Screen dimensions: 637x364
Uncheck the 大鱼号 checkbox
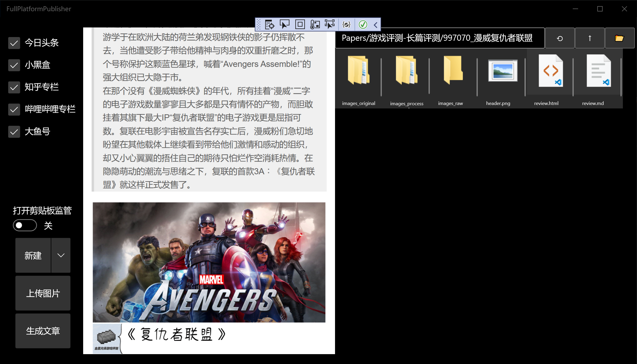(x=14, y=132)
